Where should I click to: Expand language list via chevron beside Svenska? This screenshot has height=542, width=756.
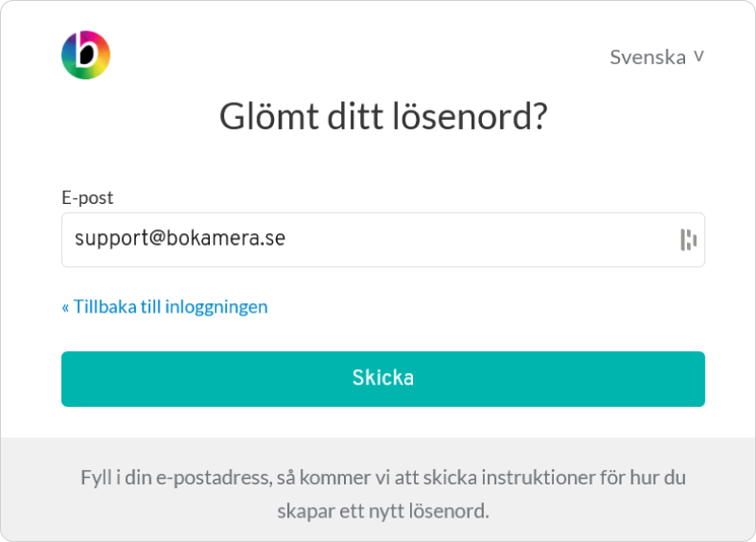pos(699,57)
